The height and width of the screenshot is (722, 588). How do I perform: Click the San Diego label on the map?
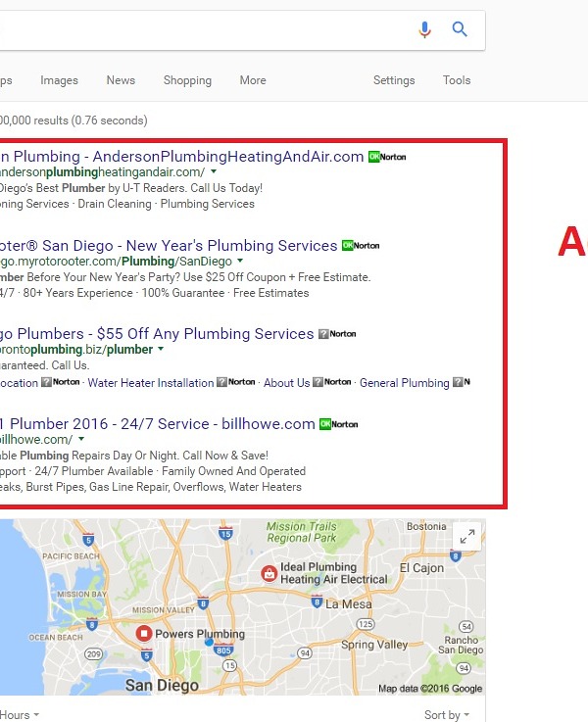click(x=162, y=685)
